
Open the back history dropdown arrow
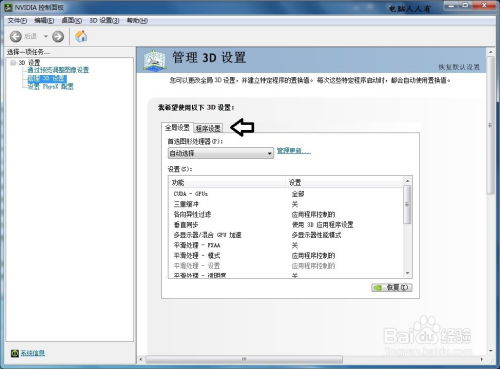[x=46, y=36]
